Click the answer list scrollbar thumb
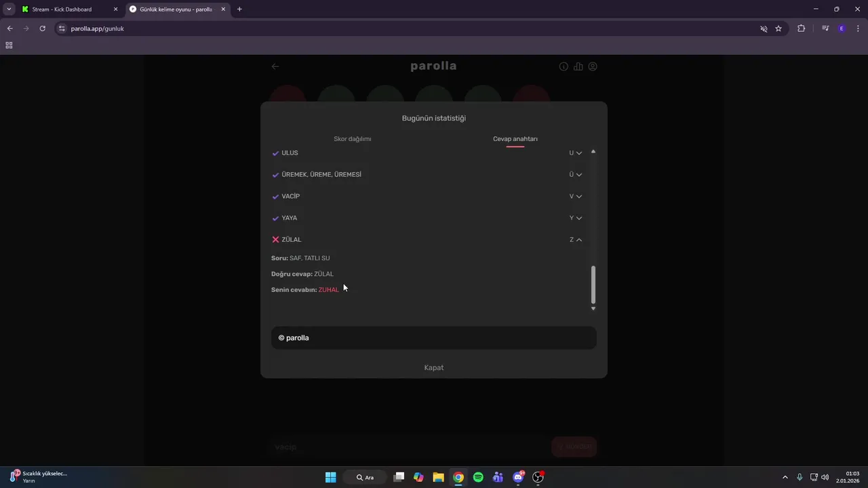This screenshot has width=868, height=488. [593, 285]
